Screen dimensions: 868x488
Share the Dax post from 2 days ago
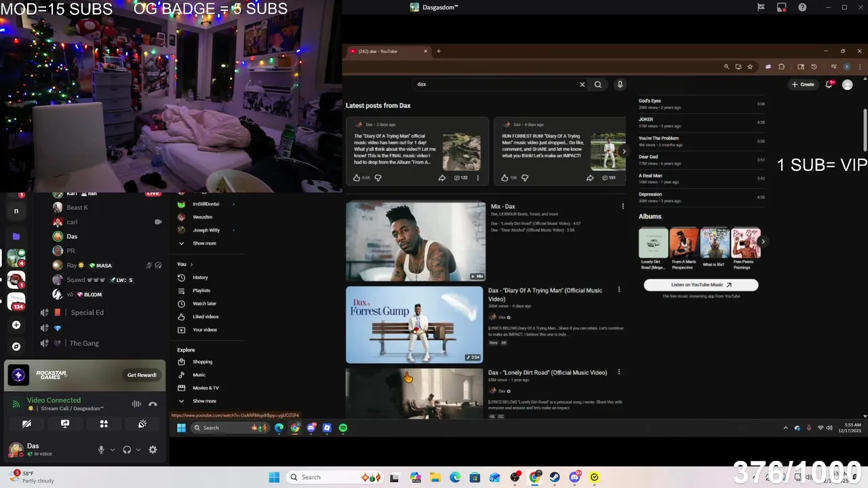[441, 178]
